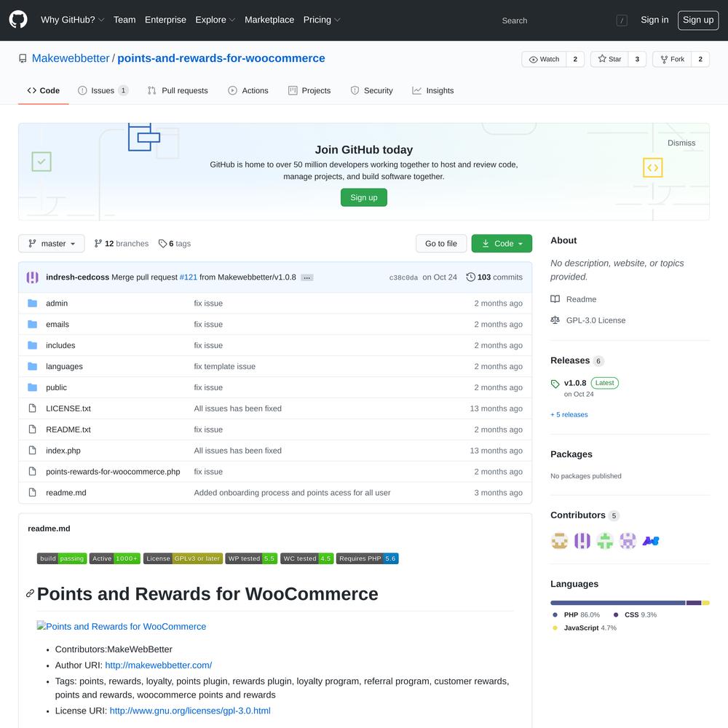Expand commit message ellipsis button
Image resolution: width=728 pixels, height=728 pixels.
(x=307, y=277)
